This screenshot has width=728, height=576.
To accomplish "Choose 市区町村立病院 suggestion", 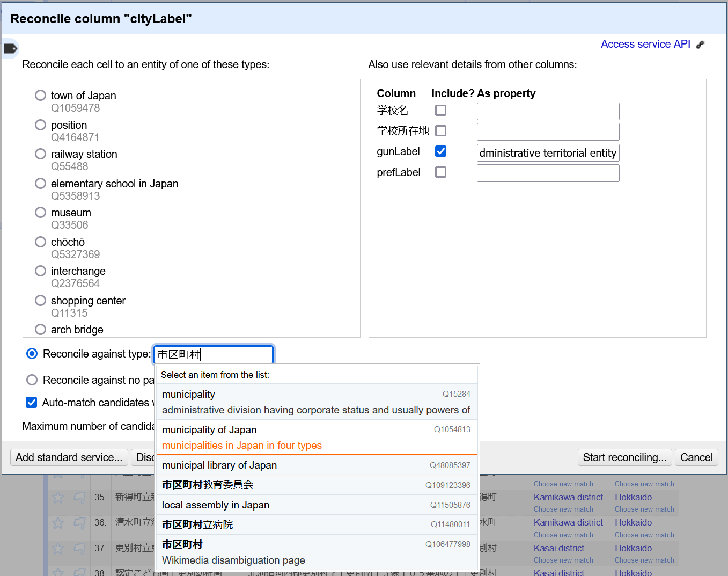I will (x=317, y=524).
